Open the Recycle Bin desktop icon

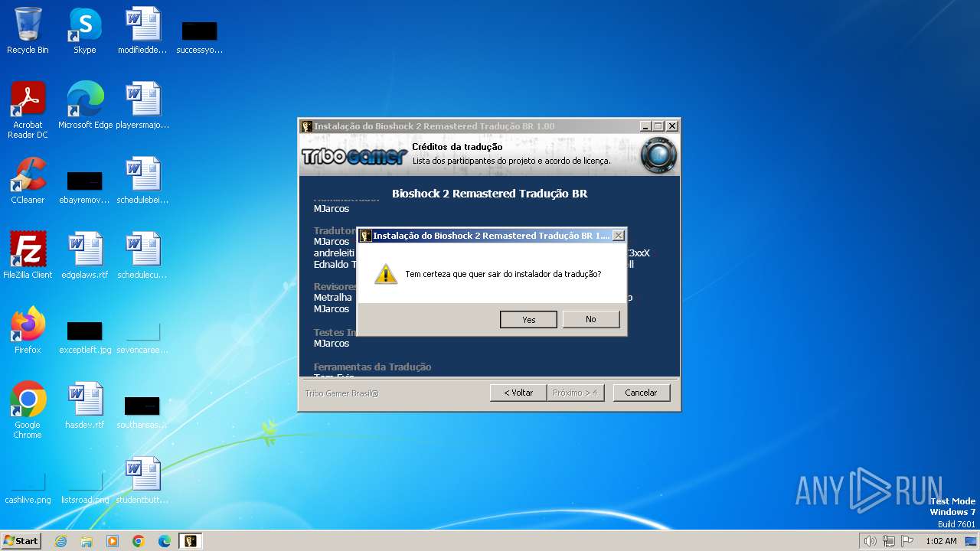(28, 31)
